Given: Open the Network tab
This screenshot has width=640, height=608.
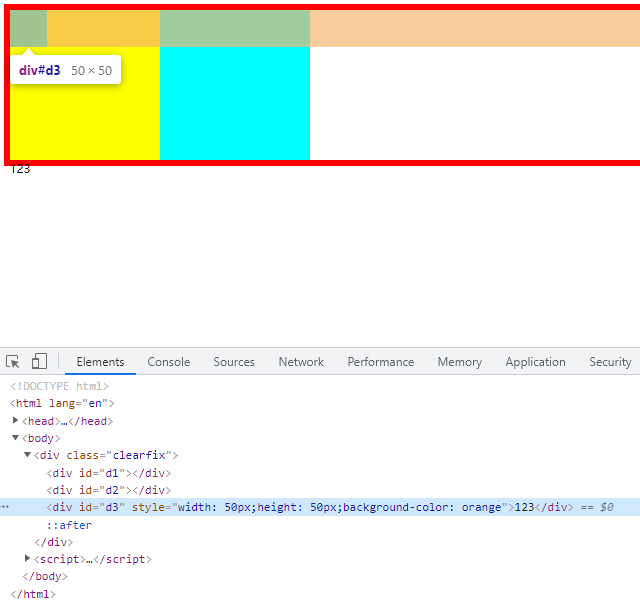Looking at the screenshot, I should [x=301, y=362].
